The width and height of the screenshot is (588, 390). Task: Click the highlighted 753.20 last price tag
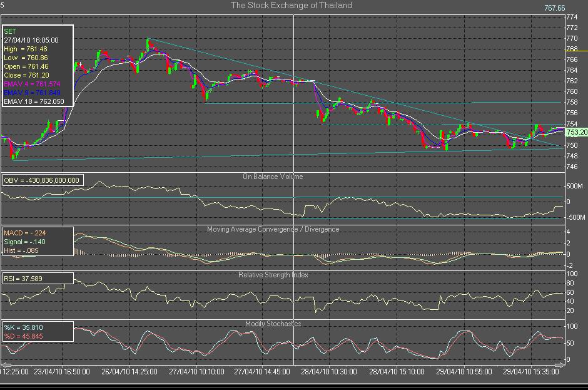coord(576,132)
